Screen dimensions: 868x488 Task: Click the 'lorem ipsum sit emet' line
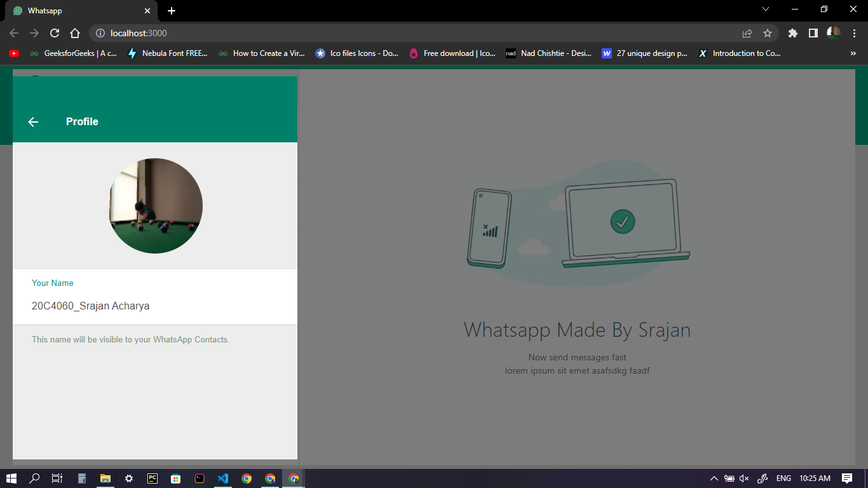pos(578,370)
